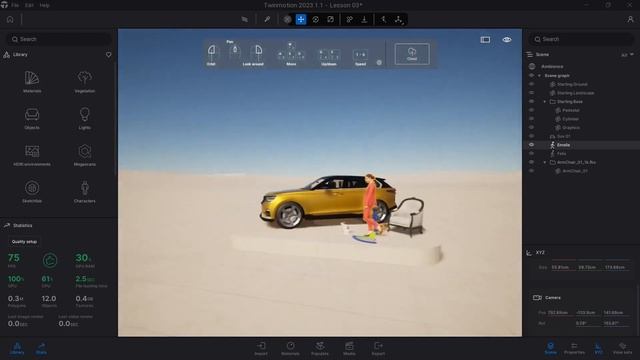Toggle visibility of Starting Ground
The width and height of the screenshot is (640, 360).
pyautogui.click(x=531, y=84)
